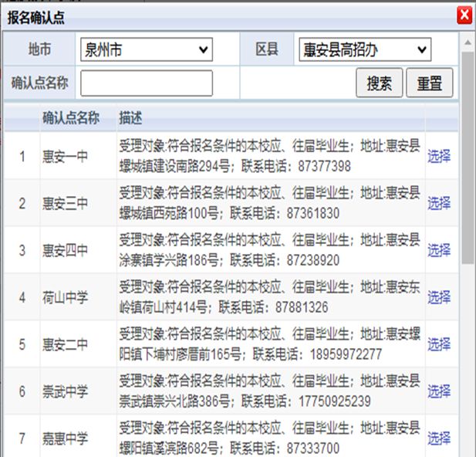Click the 重置 button
The image size is (476, 457).
[430, 83]
